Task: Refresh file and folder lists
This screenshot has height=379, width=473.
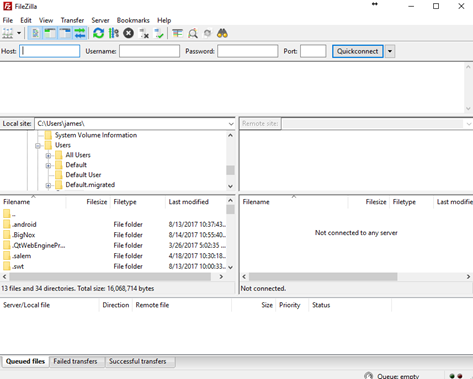Action: [x=98, y=33]
